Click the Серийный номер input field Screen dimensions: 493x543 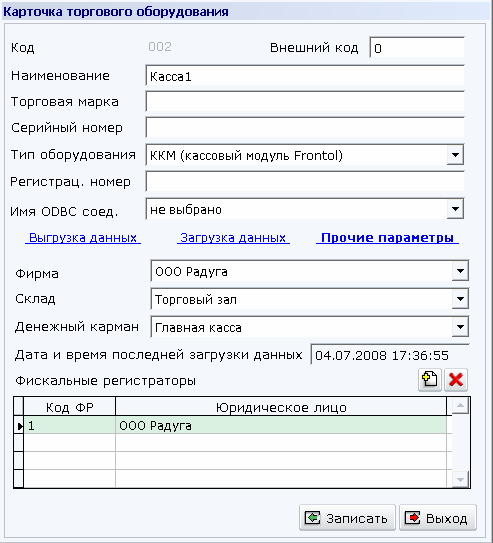(305, 127)
